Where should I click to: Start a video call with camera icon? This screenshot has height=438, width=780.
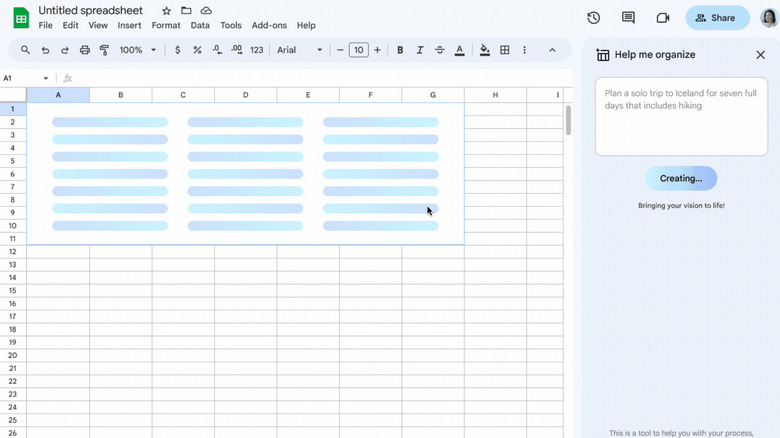662,18
